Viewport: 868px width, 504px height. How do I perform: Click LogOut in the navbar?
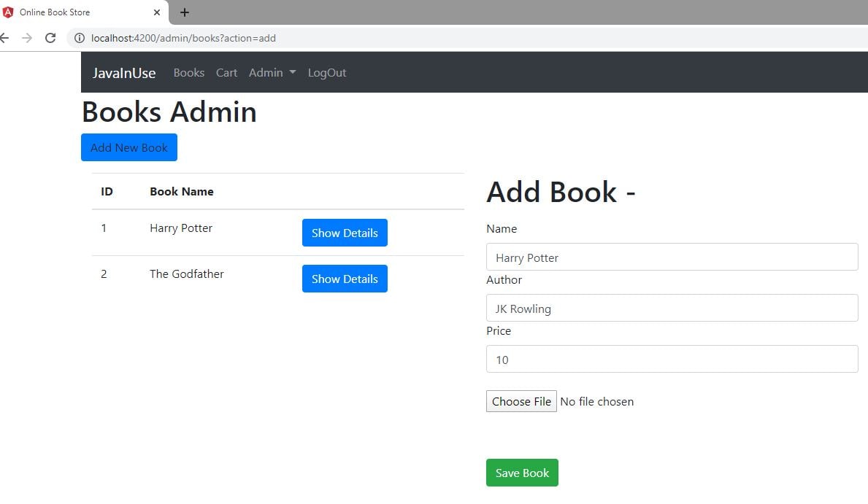(x=326, y=73)
